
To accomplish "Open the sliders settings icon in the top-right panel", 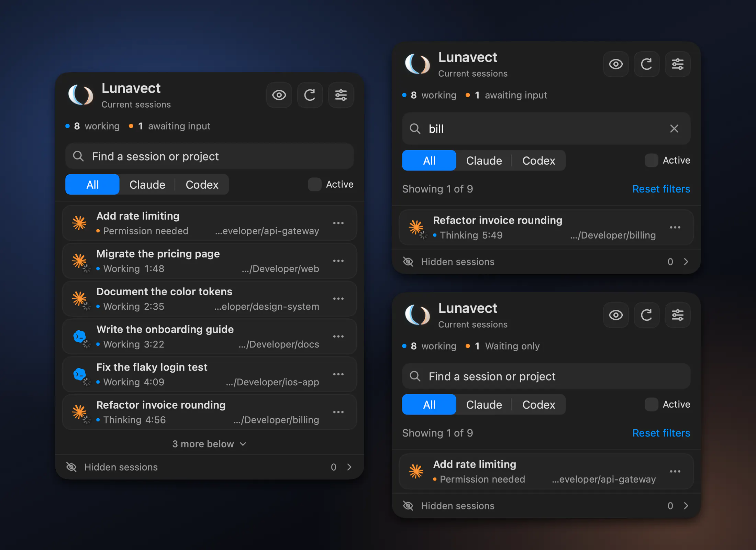I will (x=678, y=64).
